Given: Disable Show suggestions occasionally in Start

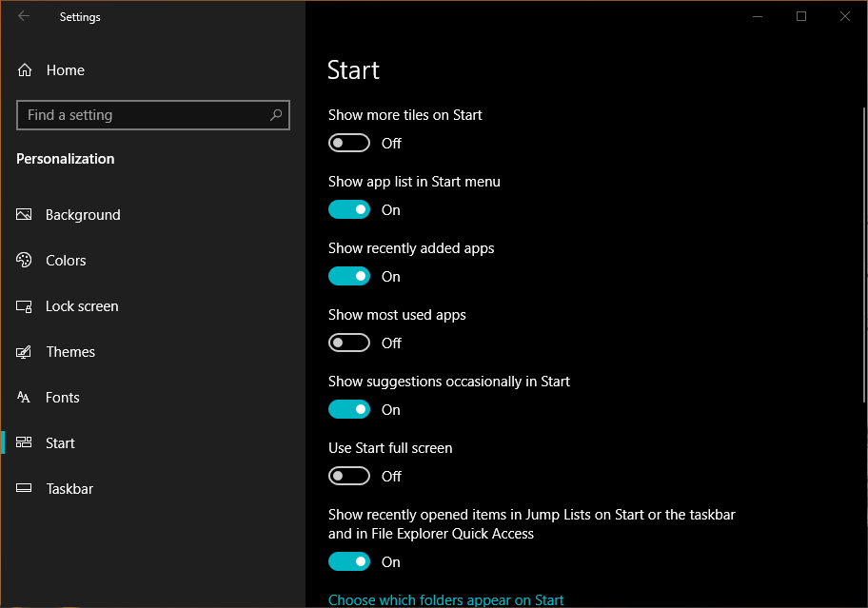Looking at the screenshot, I should pos(348,410).
